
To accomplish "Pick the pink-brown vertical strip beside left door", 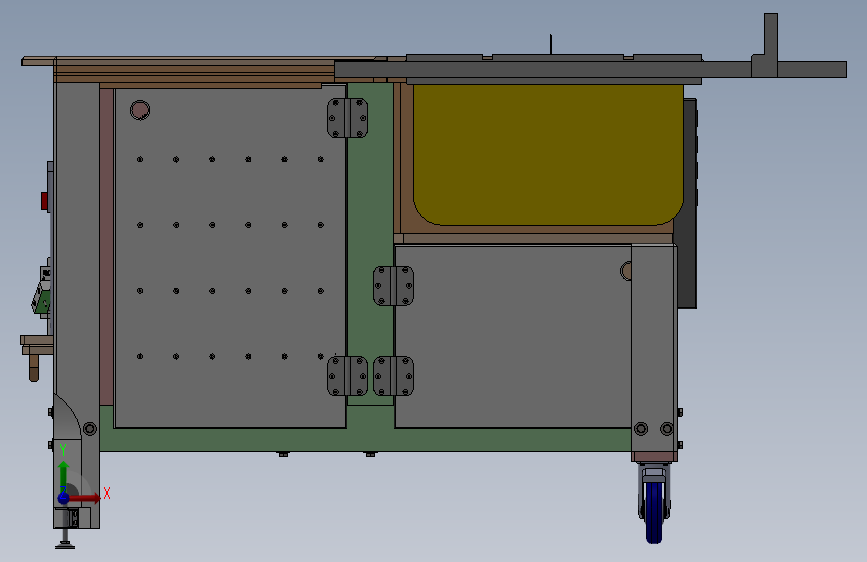I will 107,247.
